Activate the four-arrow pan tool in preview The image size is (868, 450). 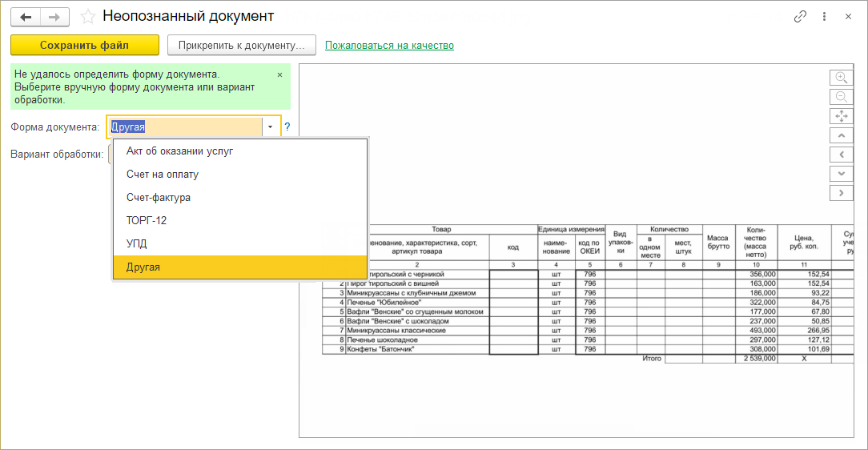click(841, 116)
